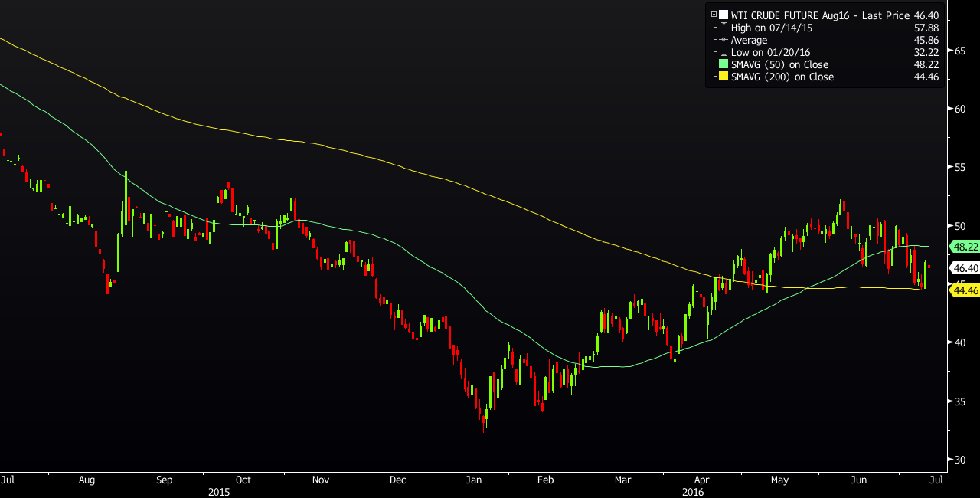Image resolution: width=980 pixels, height=498 pixels.
Task: Click the yellow 44.46 price tag on axis
Action: 963,290
